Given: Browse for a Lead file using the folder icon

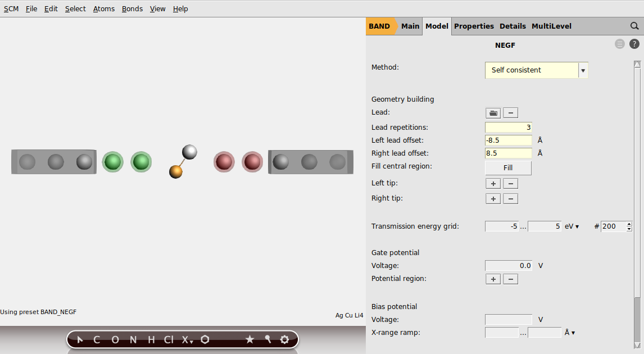Looking at the screenshot, I should click(493, 112).
